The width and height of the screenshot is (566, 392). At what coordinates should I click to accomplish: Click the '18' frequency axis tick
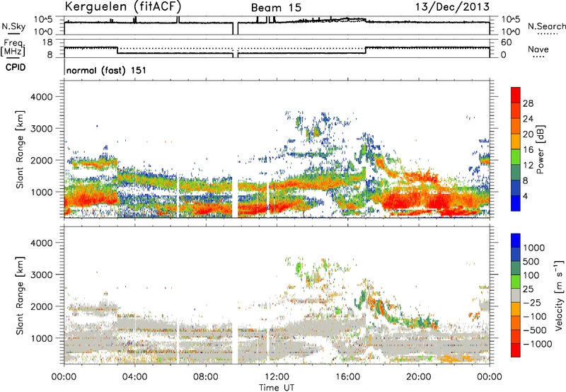47,42
